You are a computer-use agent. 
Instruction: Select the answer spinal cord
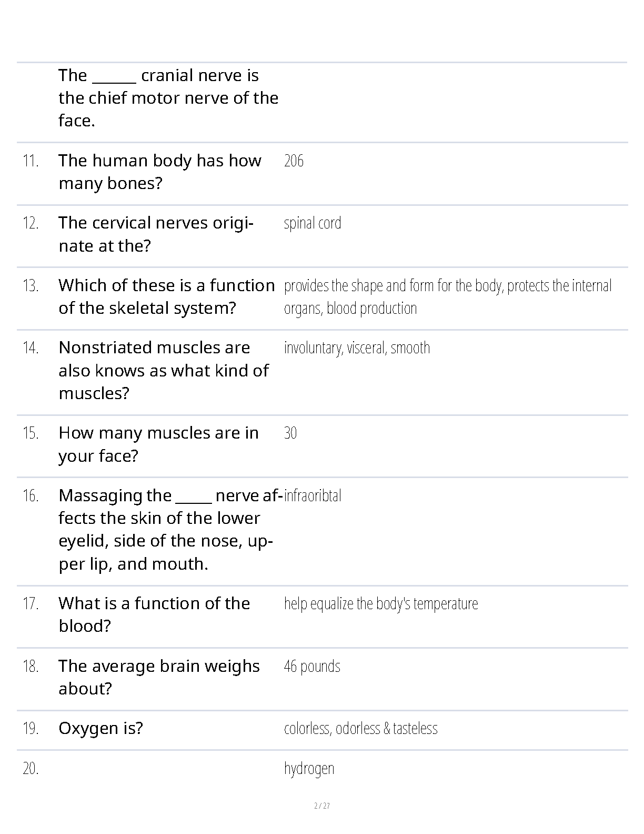313,223
